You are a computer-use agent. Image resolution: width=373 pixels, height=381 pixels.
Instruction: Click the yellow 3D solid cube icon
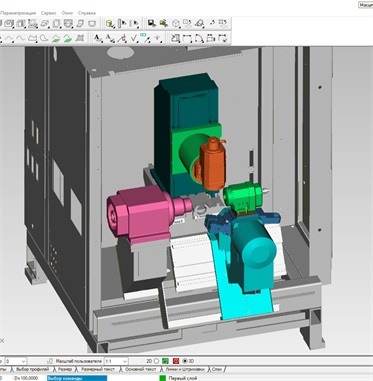coord(109,24)
